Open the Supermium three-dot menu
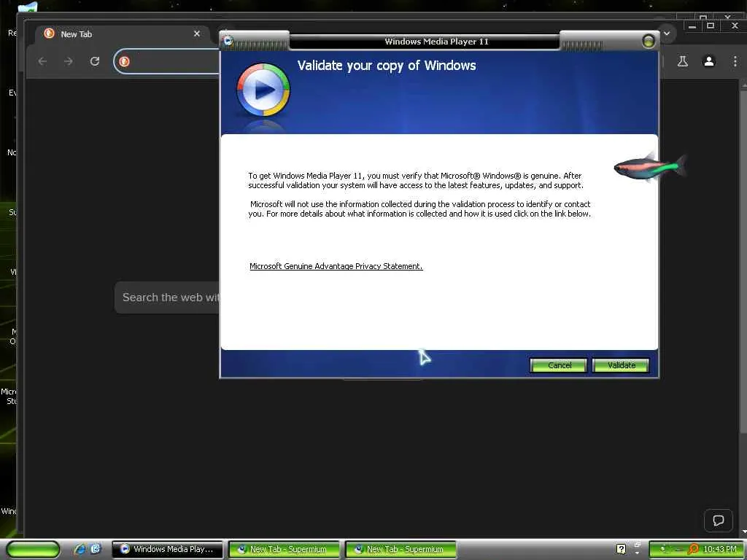747x560 pixels. click(735, 61)
